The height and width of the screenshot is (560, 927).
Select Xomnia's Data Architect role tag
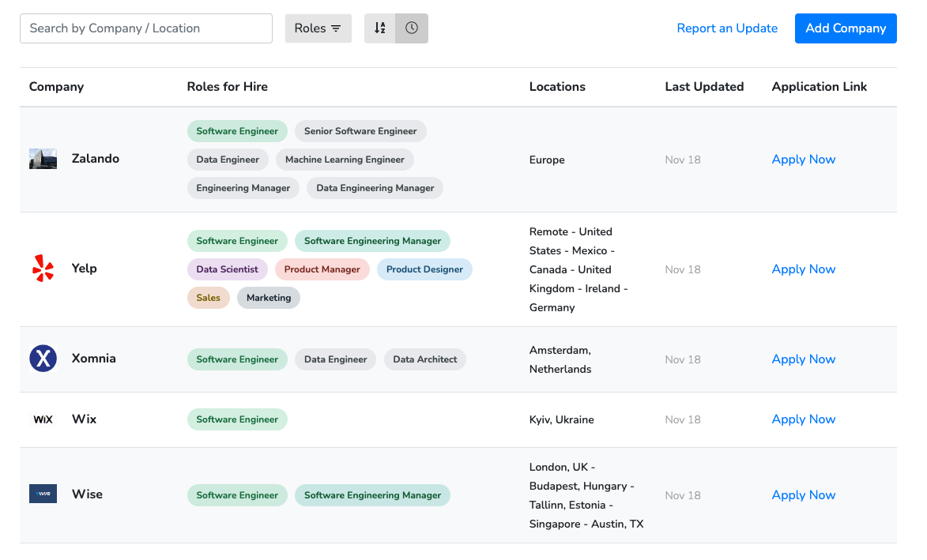click(424, 359)
